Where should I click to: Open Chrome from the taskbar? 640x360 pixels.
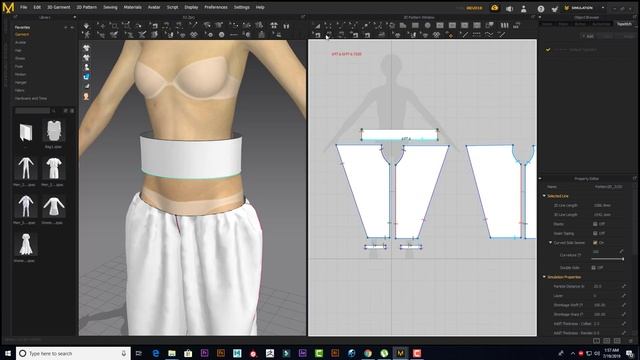[367, 353]
